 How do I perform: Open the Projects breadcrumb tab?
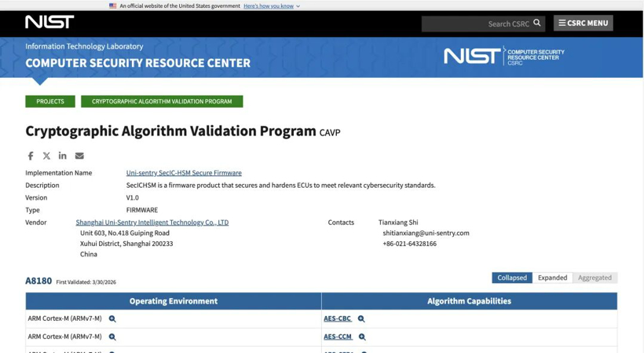[50, 101]
